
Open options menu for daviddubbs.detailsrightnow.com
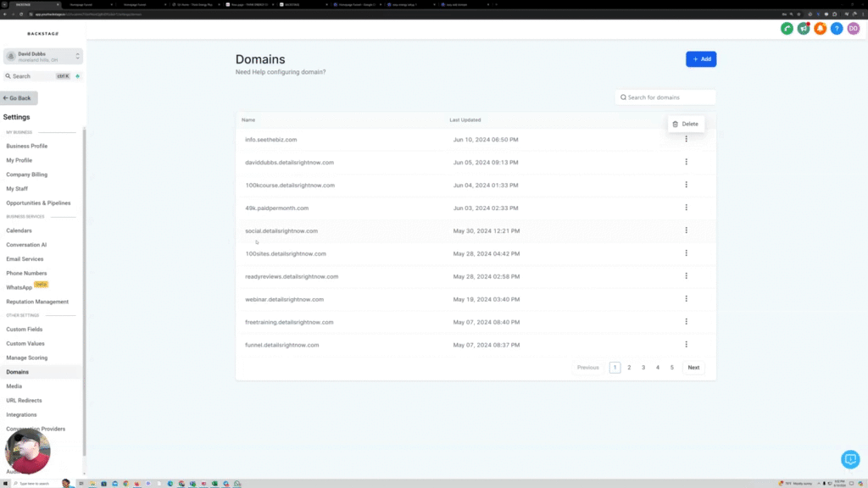[x=686, y=162]
